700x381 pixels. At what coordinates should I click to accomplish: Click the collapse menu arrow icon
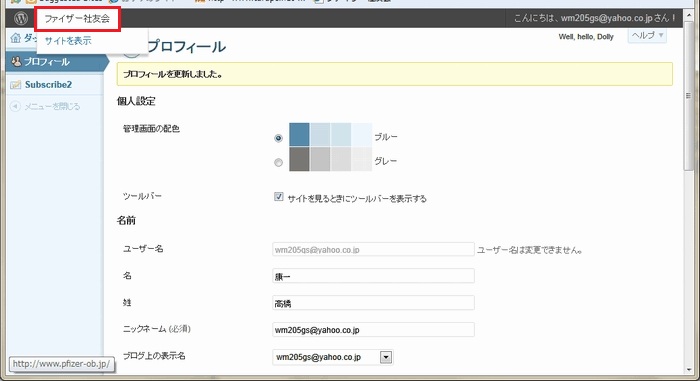pyautogui.click(x=15, y=106)
